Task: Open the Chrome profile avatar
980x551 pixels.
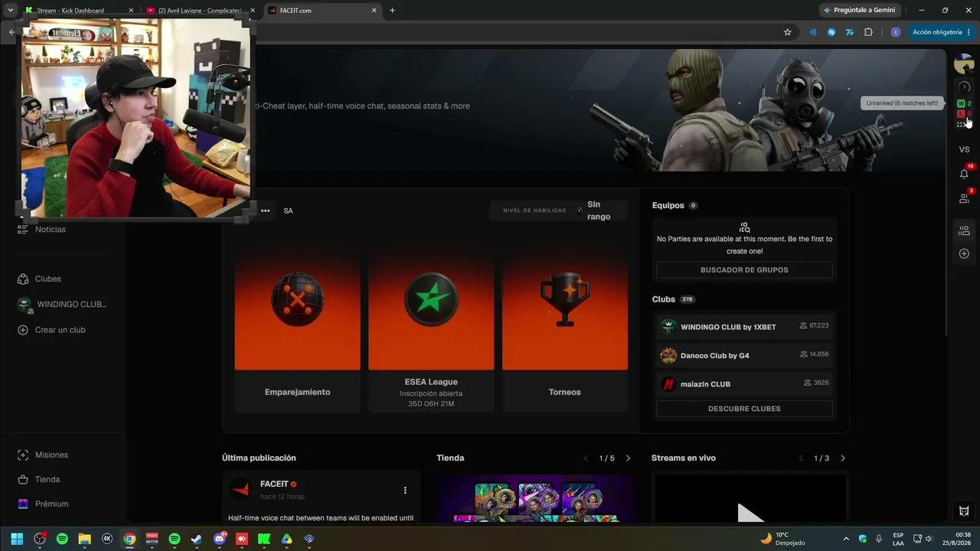Action: pyautogui.click(x=896, y=32)
